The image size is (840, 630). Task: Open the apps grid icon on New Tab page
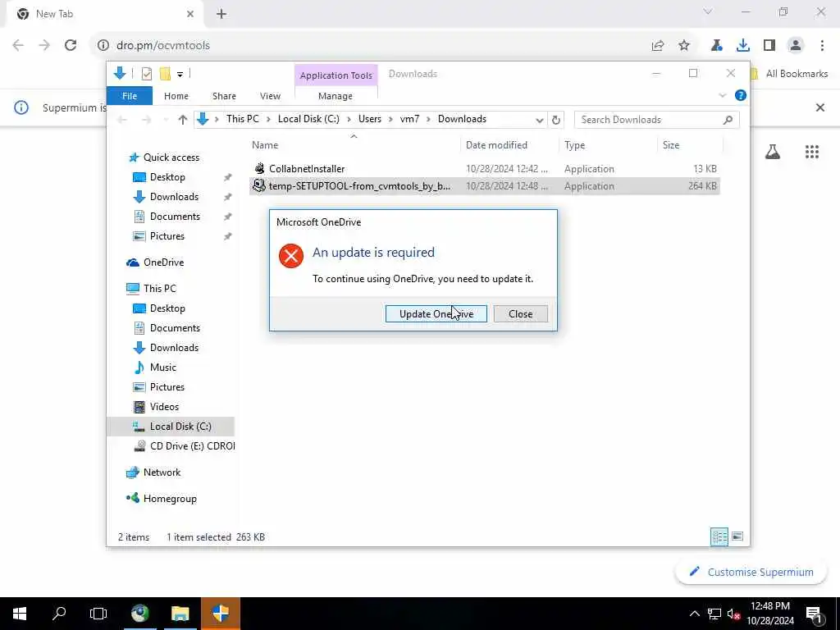click(812, 152)
